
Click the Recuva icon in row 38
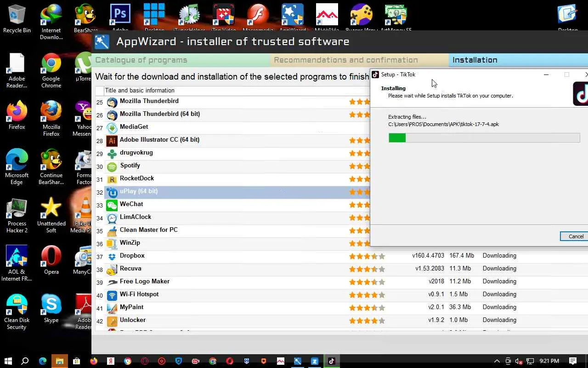(x=112, y=270)
